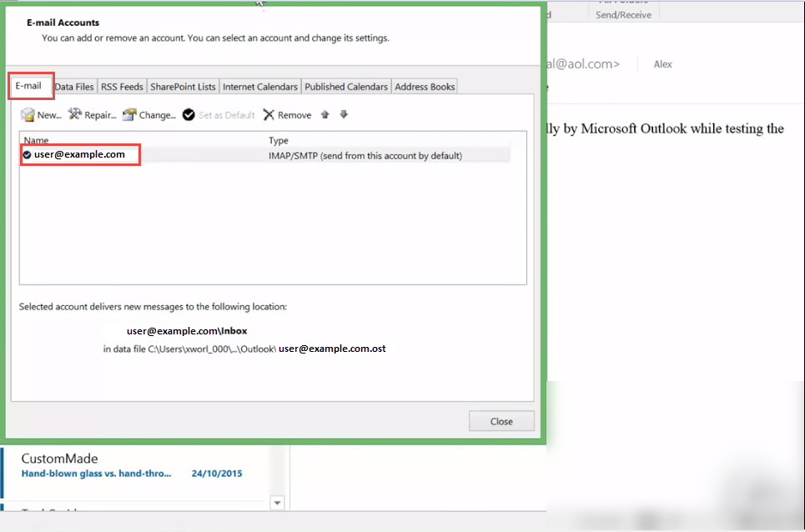
Task: Open the RSS Feeds tab
Action: pyautogui.click(x=122, y=86)
